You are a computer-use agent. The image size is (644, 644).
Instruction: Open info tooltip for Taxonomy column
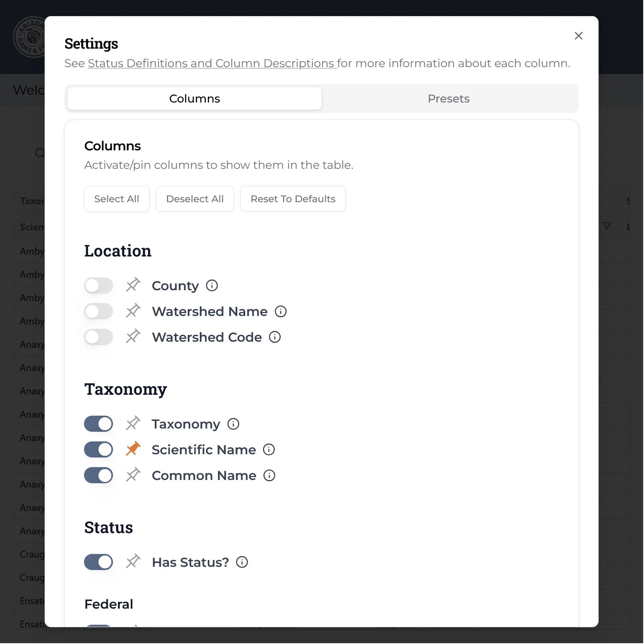[233, 423]
